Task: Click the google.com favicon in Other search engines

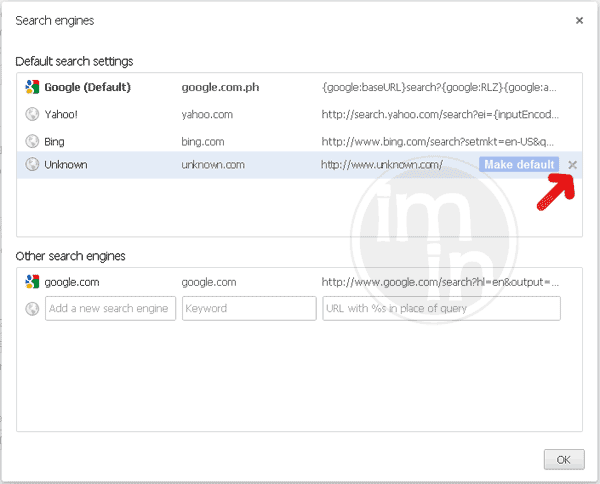Action: [x=32, y=282]
